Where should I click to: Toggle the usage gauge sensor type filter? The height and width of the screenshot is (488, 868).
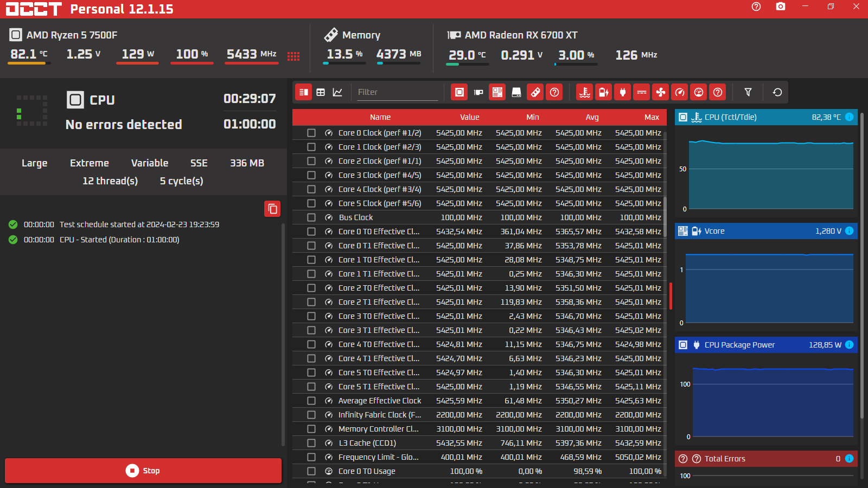click(699, 92)
